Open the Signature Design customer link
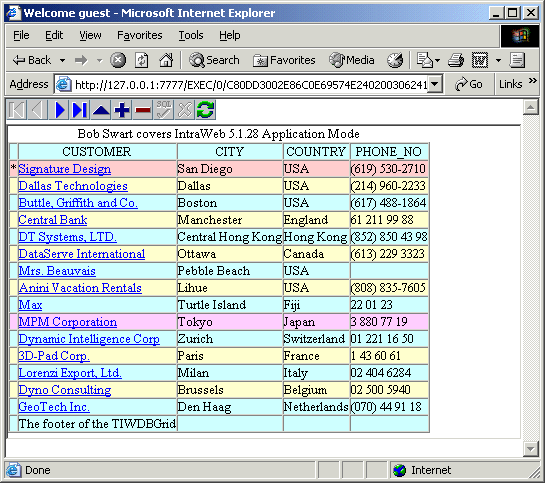This screenshot has height=483, width=545. [x=65, y=169]
